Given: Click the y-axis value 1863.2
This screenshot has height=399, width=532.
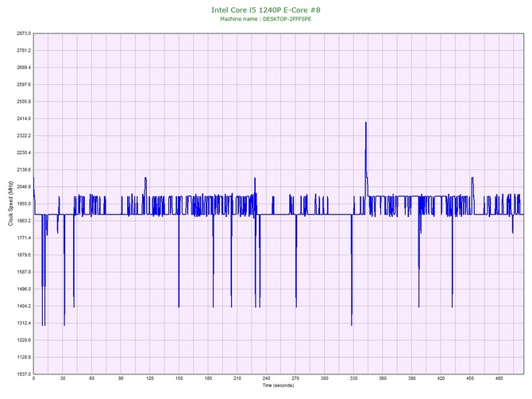Looking at the screenshot, I should point(24,221).
